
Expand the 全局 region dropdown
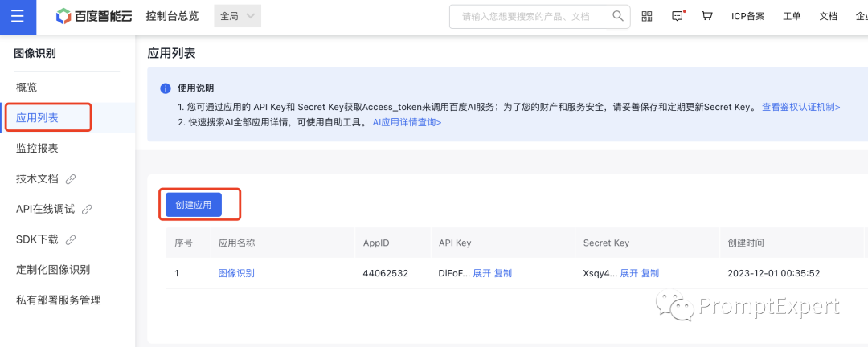point(238,16)
